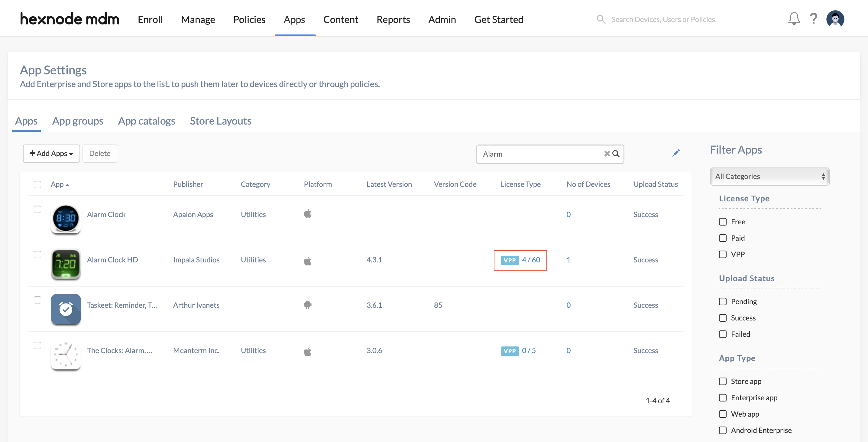Switch to the App catalogs tab
The height and width of the screenshot is (442, 868).
[x=147, y=121]
